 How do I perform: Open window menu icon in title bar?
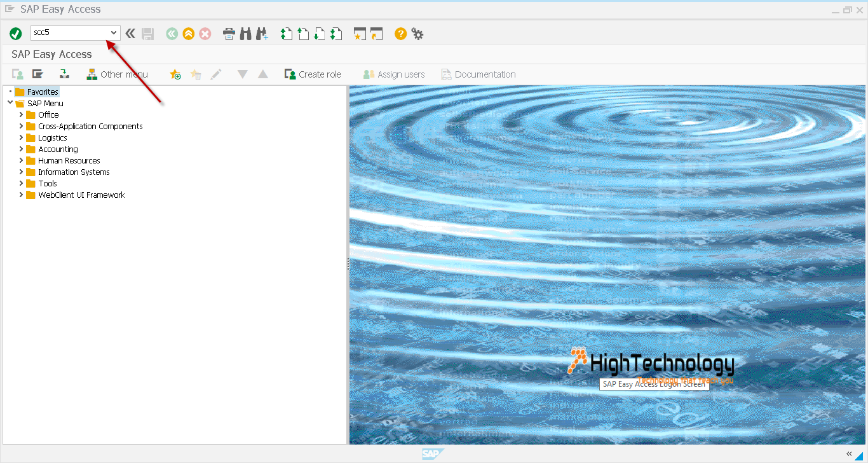(10, 9)
